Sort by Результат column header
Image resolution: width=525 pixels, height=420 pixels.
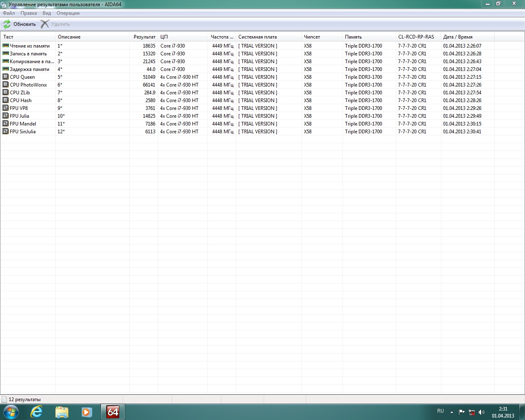pos(144,37)
